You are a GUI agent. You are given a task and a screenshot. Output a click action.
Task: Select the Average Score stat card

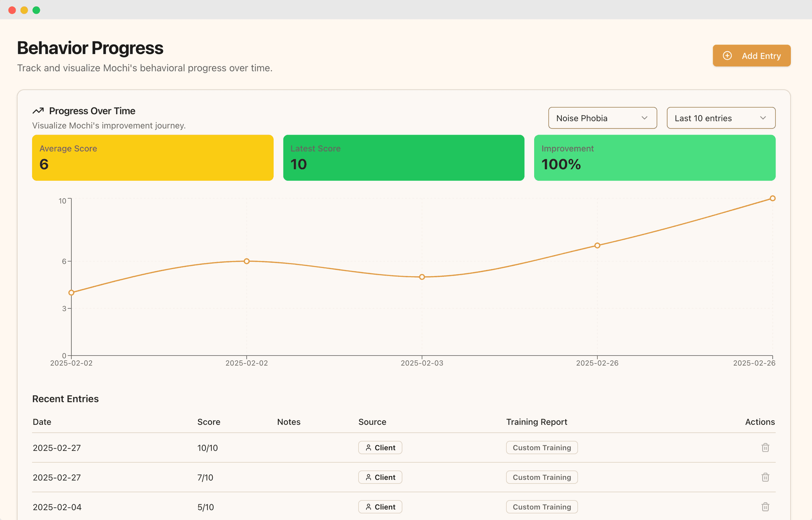click(152, 157)
